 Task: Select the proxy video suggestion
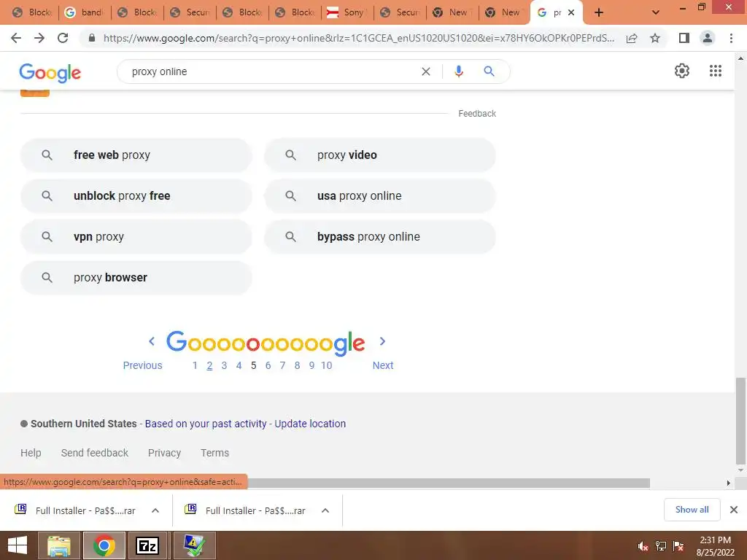click(379, 155)
